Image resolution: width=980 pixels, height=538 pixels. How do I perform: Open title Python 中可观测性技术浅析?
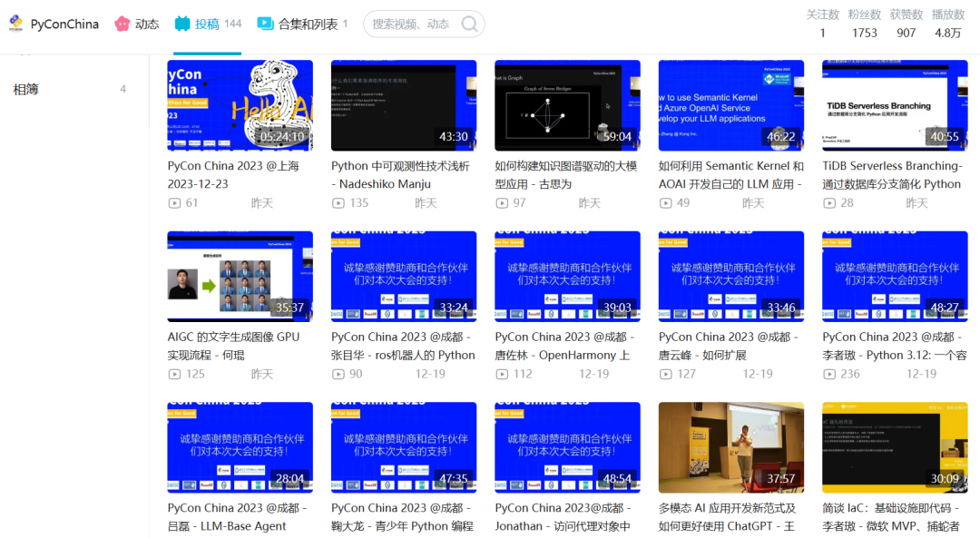[401, 175]
